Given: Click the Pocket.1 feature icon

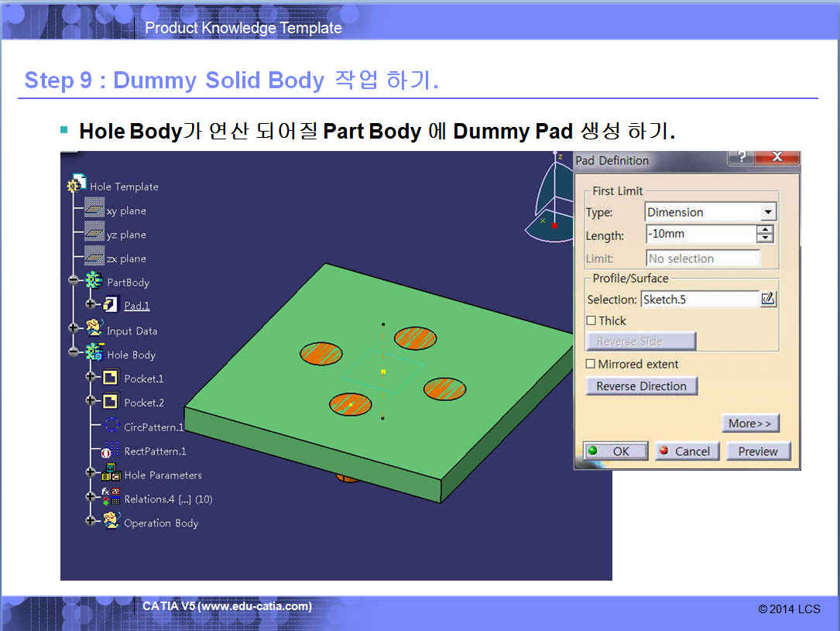Looking at the screenshot, I should tap(111, 378).
